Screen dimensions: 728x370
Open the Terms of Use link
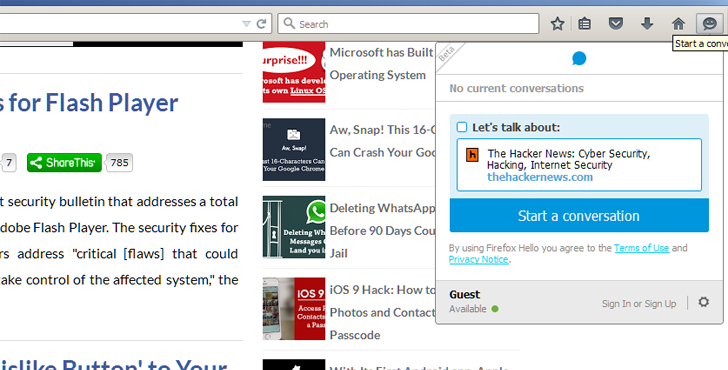click(x=642, y=248)
